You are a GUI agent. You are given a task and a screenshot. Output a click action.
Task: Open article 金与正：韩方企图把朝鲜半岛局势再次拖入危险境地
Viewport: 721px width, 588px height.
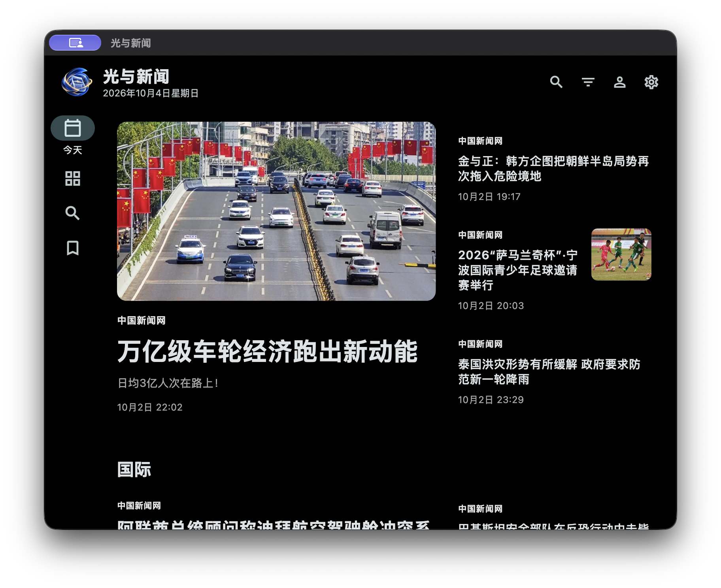553,169
